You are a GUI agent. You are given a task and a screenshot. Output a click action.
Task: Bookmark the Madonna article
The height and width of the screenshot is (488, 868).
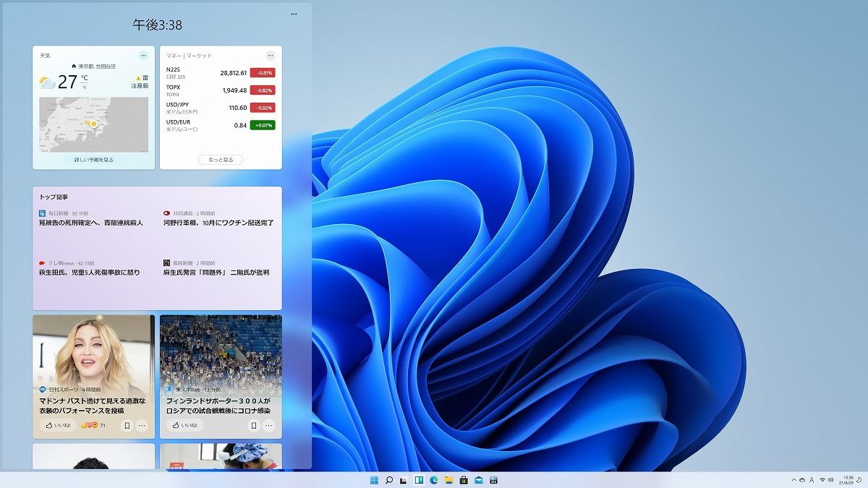tap(127, 426)
